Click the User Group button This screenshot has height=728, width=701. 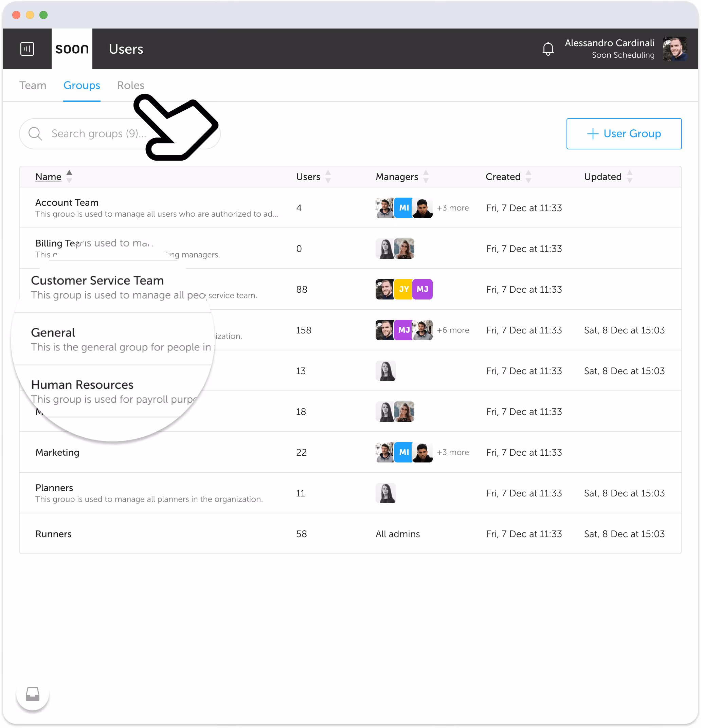[x=624, y=134]
